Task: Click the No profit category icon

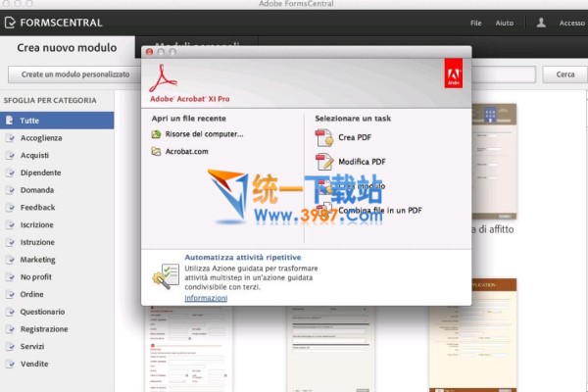Action: (x=10, y=276)
